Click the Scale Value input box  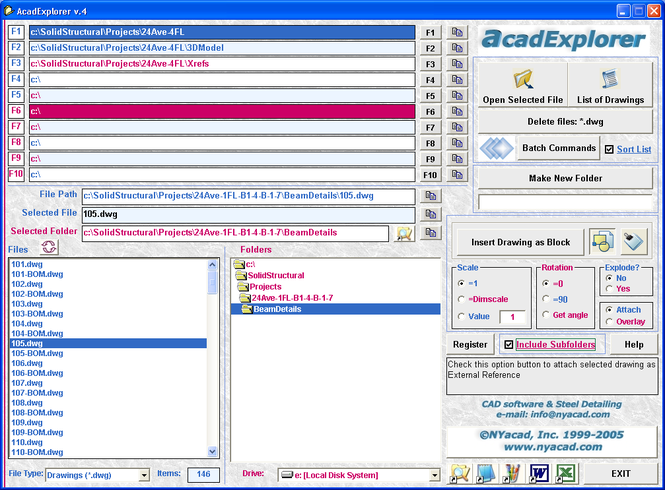tap(512, 317)
